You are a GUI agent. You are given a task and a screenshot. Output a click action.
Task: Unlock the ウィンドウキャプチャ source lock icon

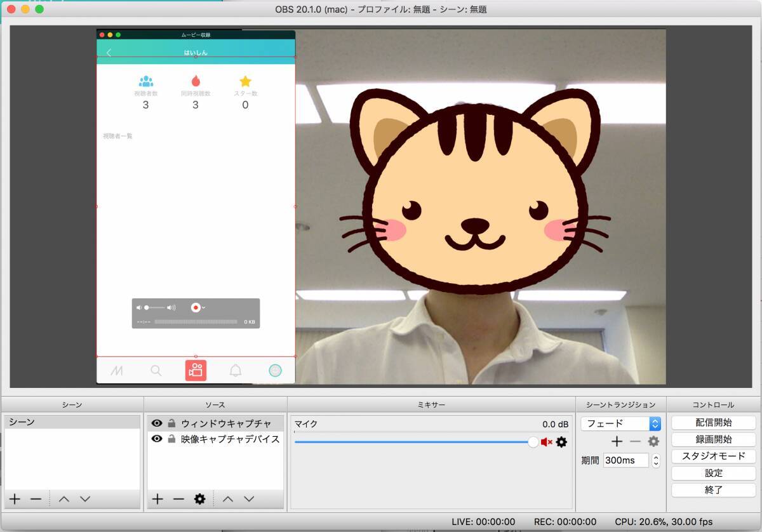[171, 423]
